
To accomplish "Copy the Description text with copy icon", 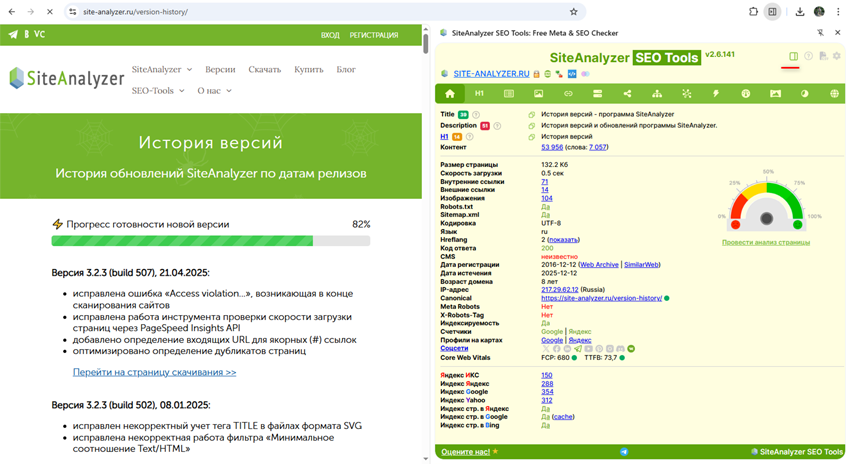I will point(532,126).
